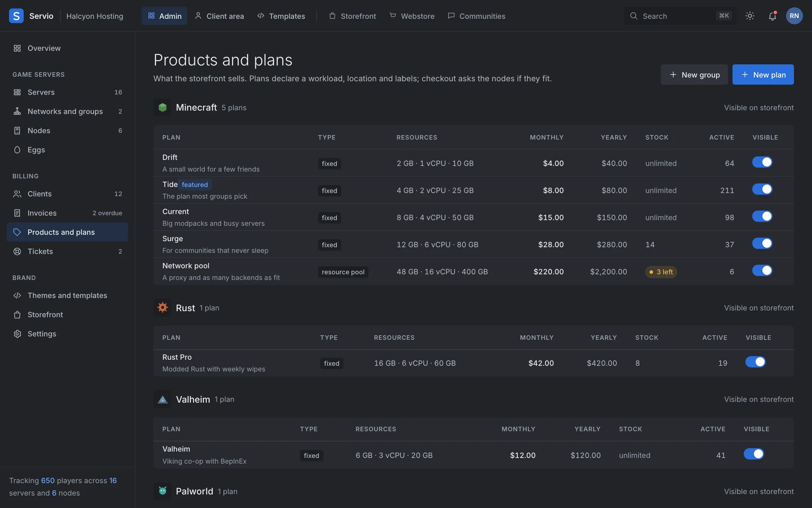812x508 pixels.
Task: Open the Templates tab
Action: tap(281, 16)
